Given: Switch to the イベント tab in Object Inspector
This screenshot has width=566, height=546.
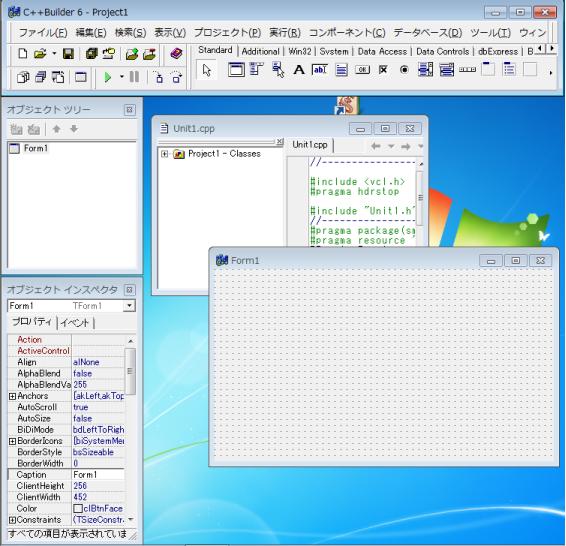Looking at the screenshot, I should [x=75, y=323].
